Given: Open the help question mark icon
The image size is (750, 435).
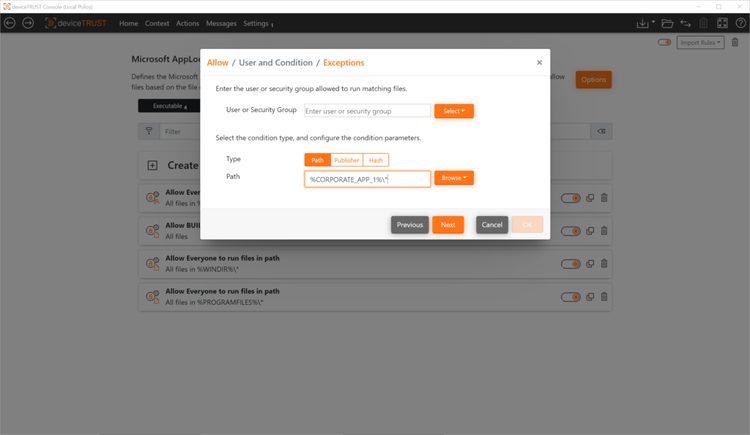Looking at the screenshot, I should pos(740,23).
